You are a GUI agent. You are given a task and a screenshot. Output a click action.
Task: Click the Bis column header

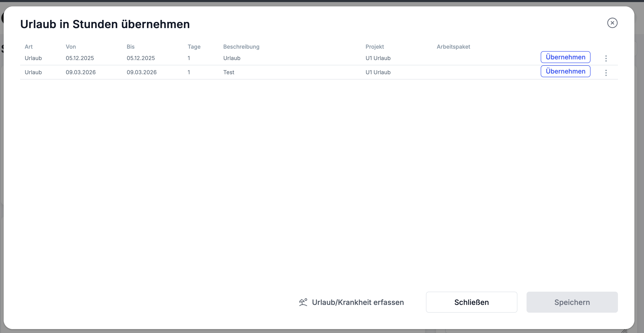click(130, 47)
